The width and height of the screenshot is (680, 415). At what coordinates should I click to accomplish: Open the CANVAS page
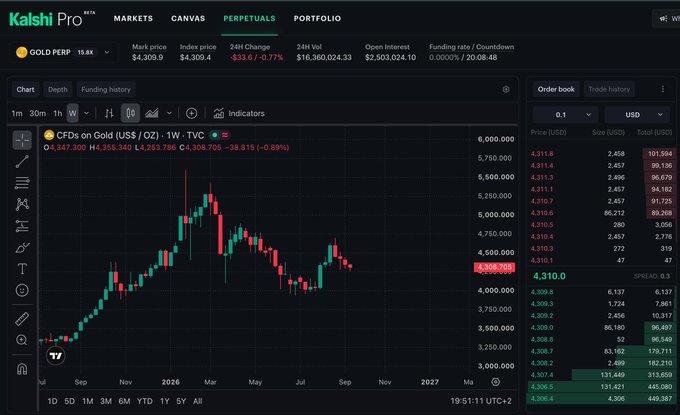pyautogui.click(x=188, y=19)
